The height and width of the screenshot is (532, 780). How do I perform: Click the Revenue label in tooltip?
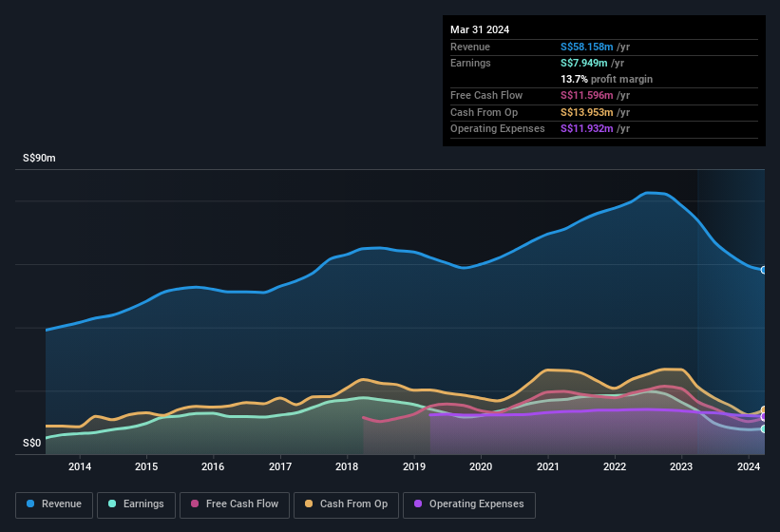tap(470, 47)
